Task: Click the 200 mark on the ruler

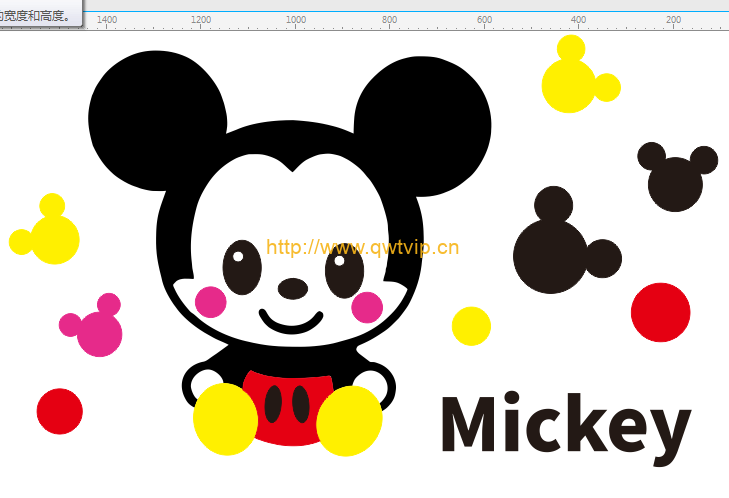Action: (x=673, y=20)
